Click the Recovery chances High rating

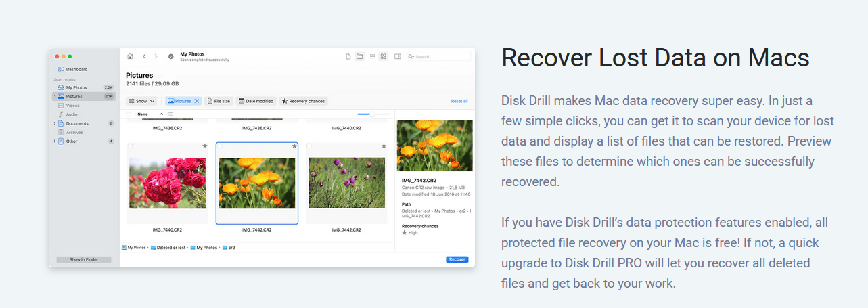click(410, 232)
